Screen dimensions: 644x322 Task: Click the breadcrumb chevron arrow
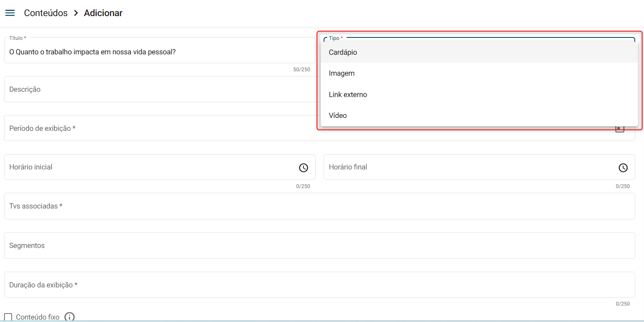click(x=76, y=13)
